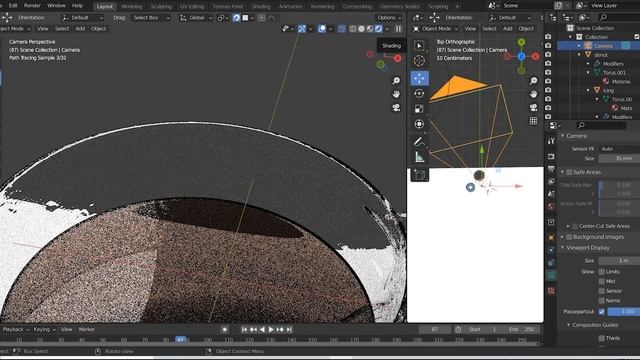640x360 pixels.
Task: Select the Scale tool in the right viewport
Action: (419, 109)
